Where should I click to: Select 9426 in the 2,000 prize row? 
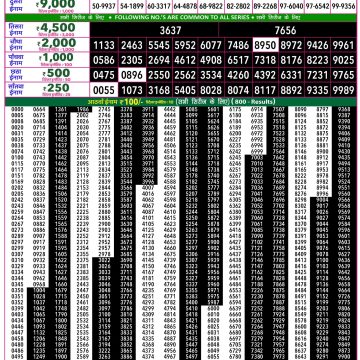317,45
